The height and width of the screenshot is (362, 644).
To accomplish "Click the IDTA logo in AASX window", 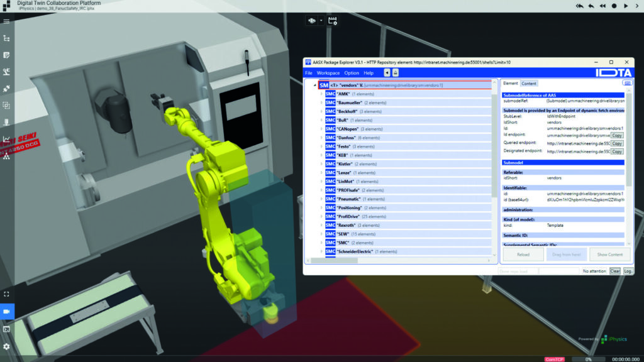I will (613, 73).
